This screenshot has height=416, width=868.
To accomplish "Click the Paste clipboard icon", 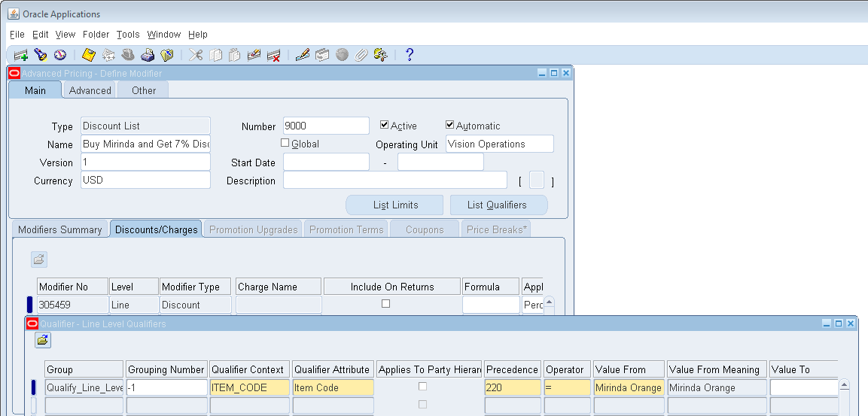I will click(235, 55).
